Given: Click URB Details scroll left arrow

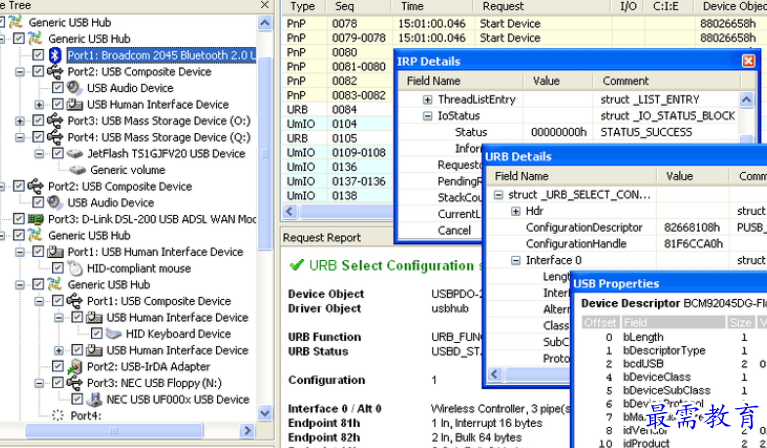Looking at the screenshot, I should [495, 374].
